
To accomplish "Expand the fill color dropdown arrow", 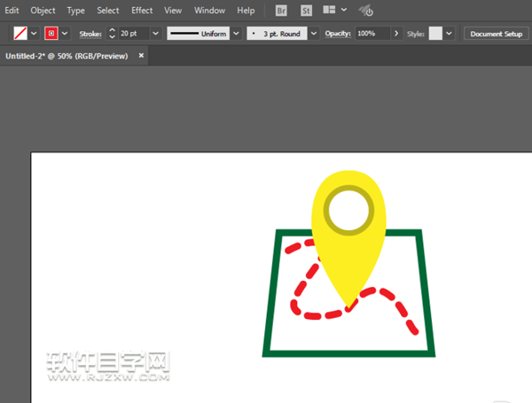I will click(35, 33).
